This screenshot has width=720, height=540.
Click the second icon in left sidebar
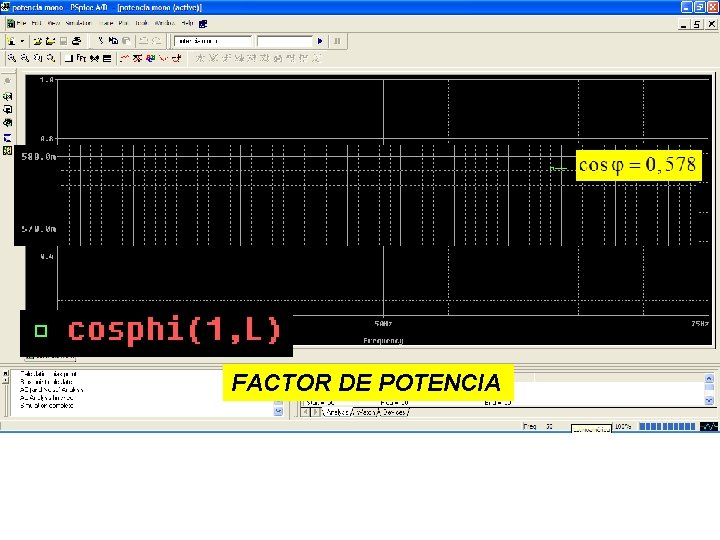8,96
